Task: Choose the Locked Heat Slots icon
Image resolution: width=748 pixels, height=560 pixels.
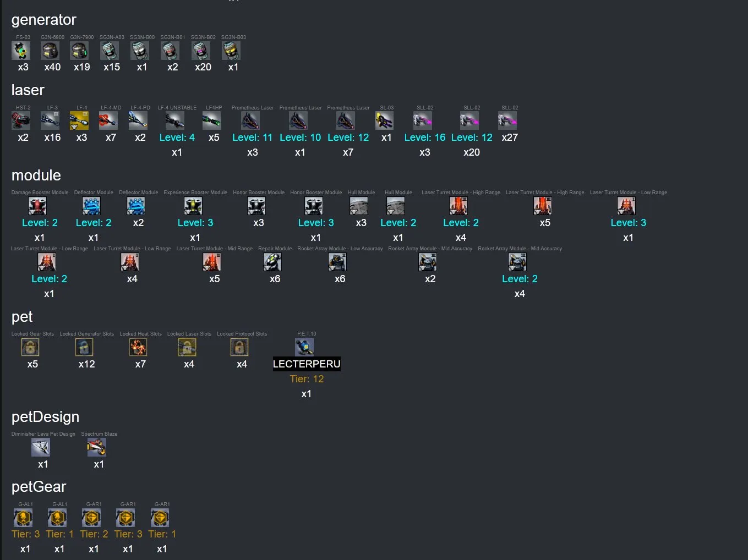Action: [138, 347]
